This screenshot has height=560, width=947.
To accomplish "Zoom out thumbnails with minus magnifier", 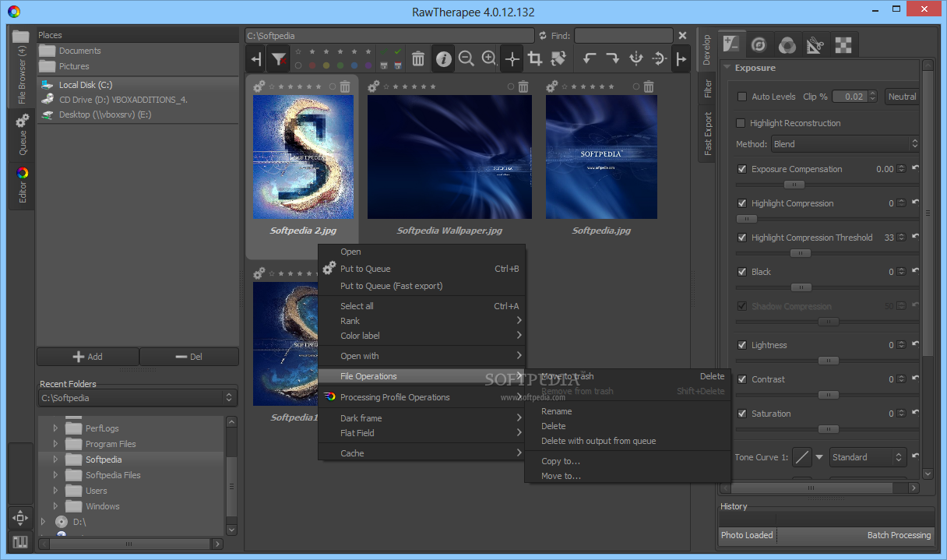I will (466, 58).
